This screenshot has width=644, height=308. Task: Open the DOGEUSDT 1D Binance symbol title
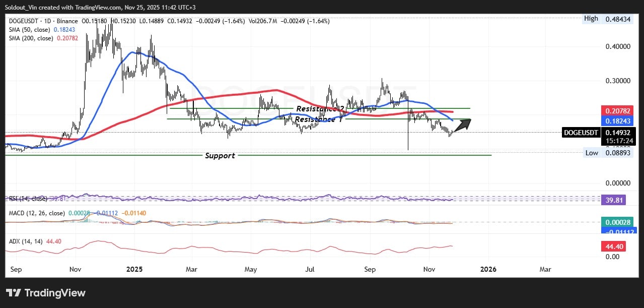point(43,21)
